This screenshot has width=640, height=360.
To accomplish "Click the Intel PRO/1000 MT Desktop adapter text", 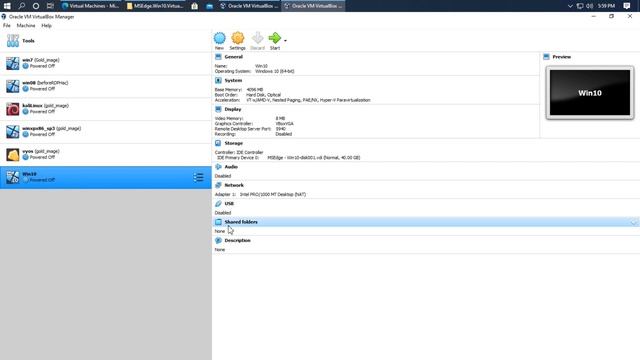I will pyautogui.click(x=273, y=194).
